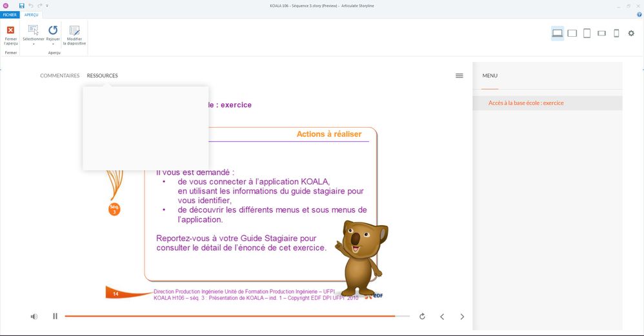644x336 pixels.
Task: Pause the slide playback
Action: click(55, 316)
